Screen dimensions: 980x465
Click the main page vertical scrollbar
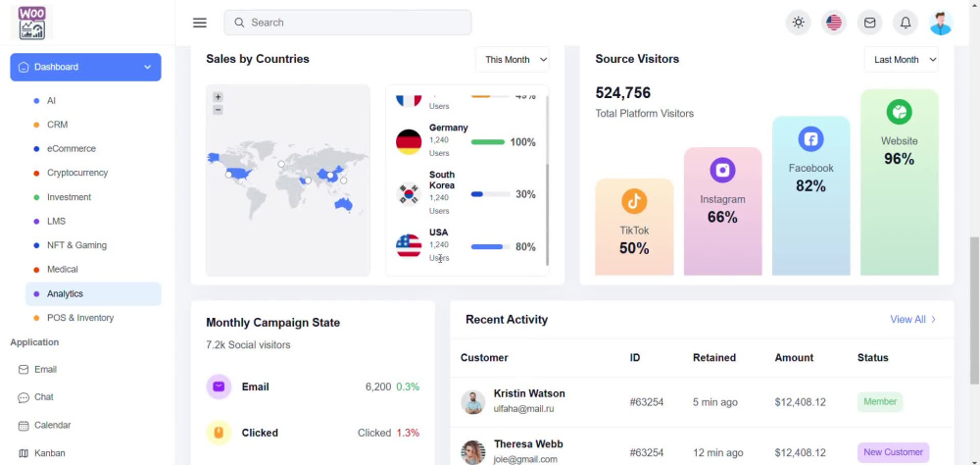click(974, 310)
